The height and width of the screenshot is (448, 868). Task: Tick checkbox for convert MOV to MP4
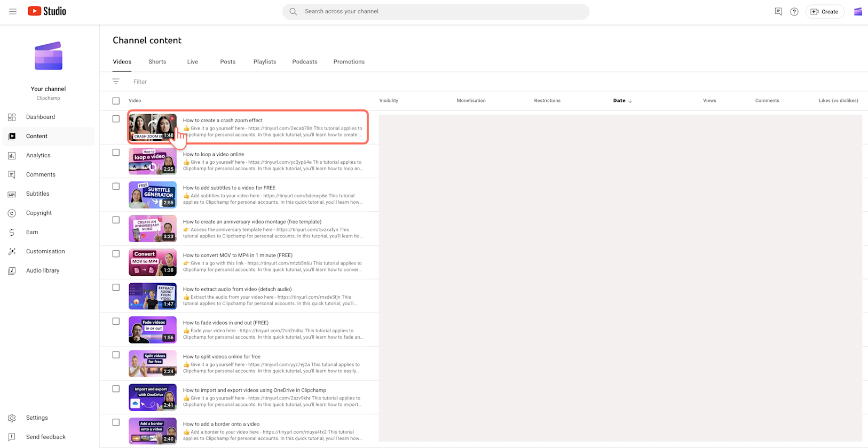(116, 254)
